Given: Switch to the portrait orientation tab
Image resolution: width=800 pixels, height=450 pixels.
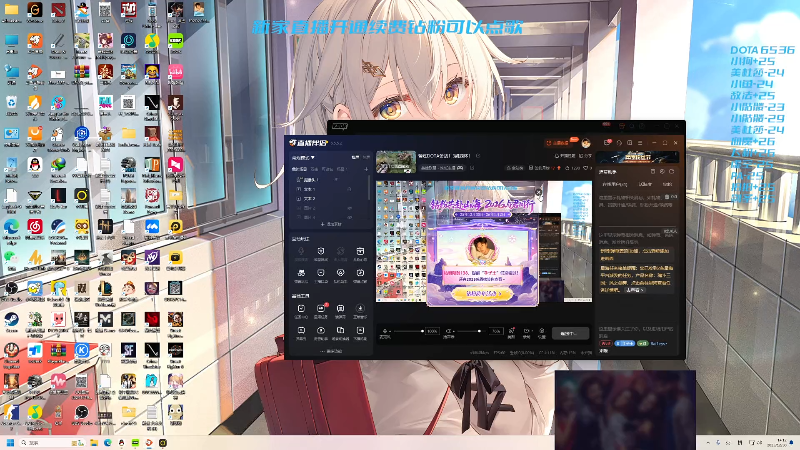Looking at the screenshot, I should tap(366, 157).
